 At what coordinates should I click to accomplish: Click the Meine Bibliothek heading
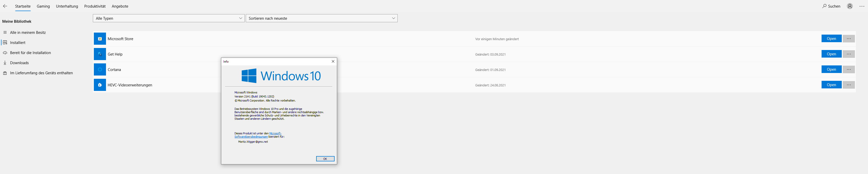click(16, 21)
